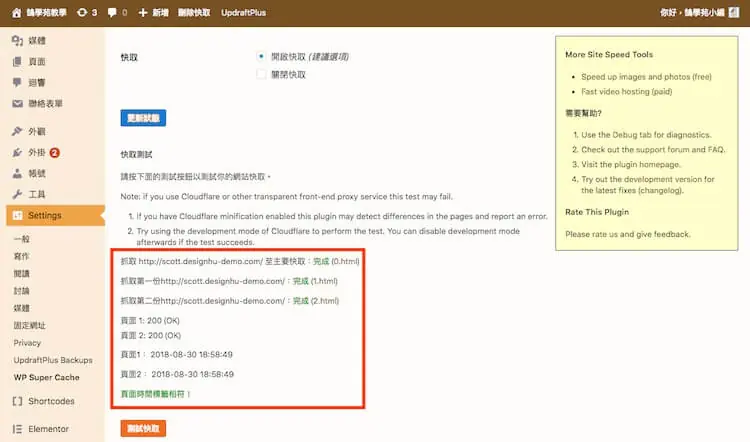Click More Site Speed Tools heading
Screen dimensions: 750x442
(609, 54)
